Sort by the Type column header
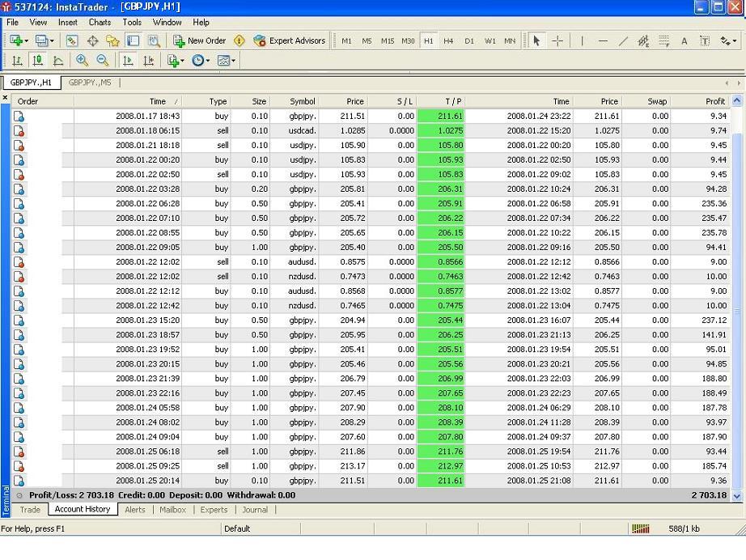Viewport: 746px width, 560px height. point(206,101)
